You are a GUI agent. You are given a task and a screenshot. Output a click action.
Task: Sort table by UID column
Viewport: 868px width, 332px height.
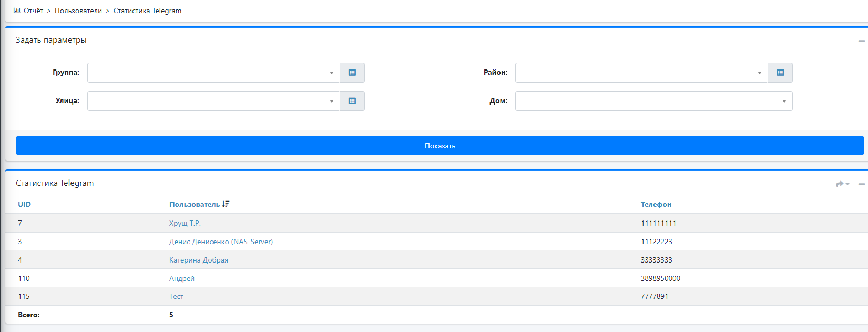[x=24, y=204]
